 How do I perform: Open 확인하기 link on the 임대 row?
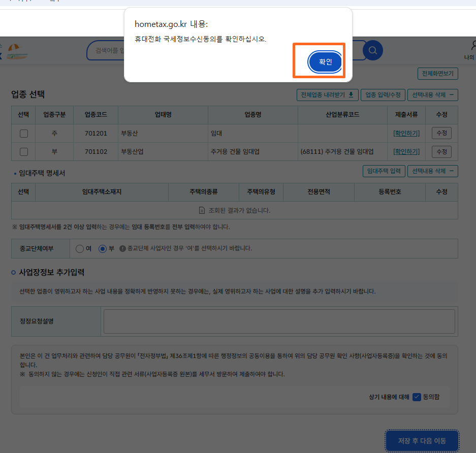click(405, 133)
